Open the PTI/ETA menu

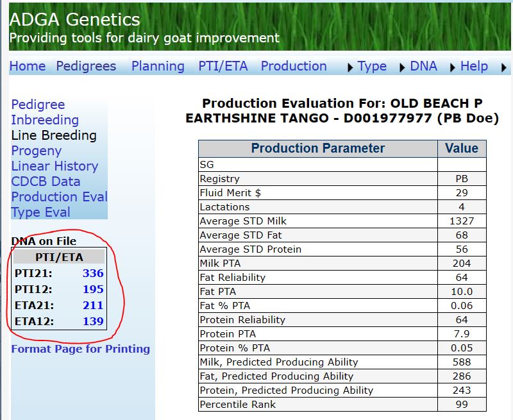pyautogui.click(x=223, y=66)
